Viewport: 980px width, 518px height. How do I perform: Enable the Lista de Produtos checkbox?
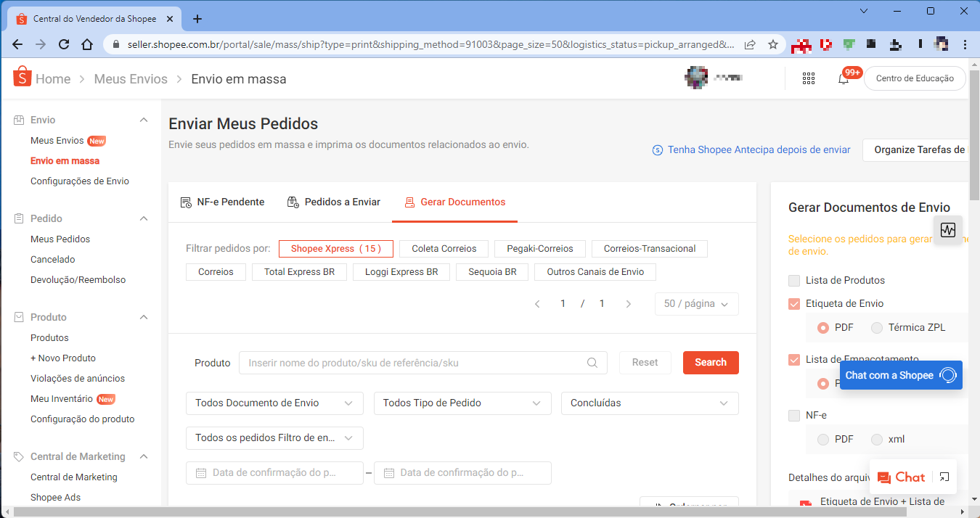click(794, 280)
